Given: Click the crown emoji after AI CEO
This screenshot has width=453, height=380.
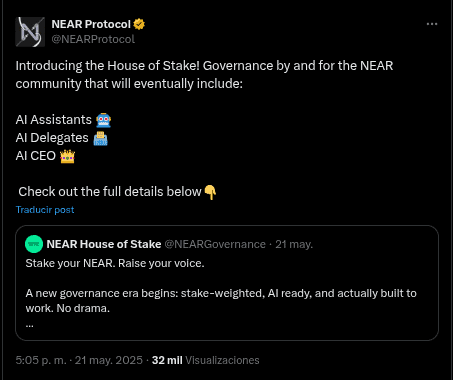Looking at the screenshot, I should point(68,156).
